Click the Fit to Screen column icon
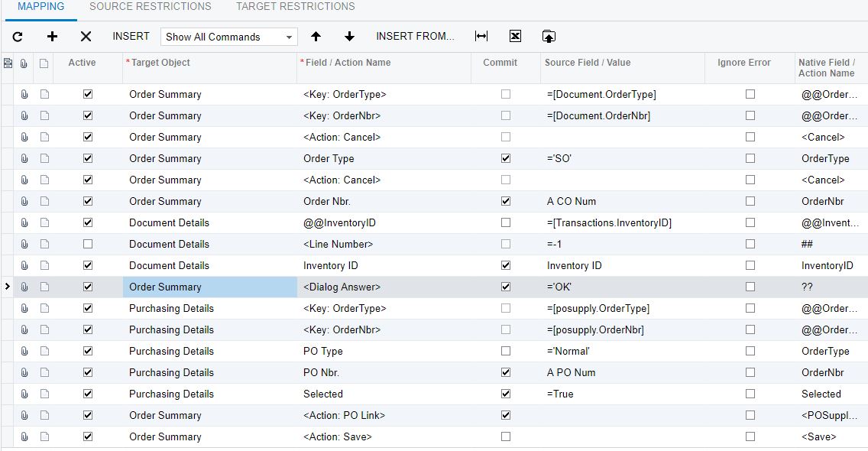This screenshot has width=868, height=451. point(481,37)
